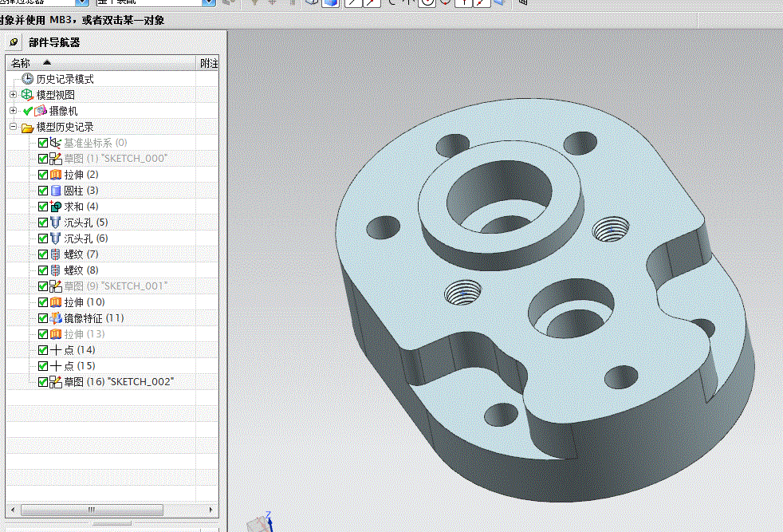The image size is (783, 532).
Task: Click the 部件导航器 panel title
Action: pyautogui.click(x=54, y=42)
